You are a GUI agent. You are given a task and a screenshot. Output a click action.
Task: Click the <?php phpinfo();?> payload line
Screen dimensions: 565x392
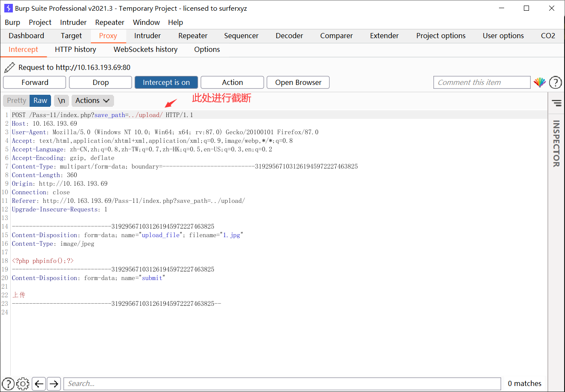pyautogui.click(x=43, y=261)
